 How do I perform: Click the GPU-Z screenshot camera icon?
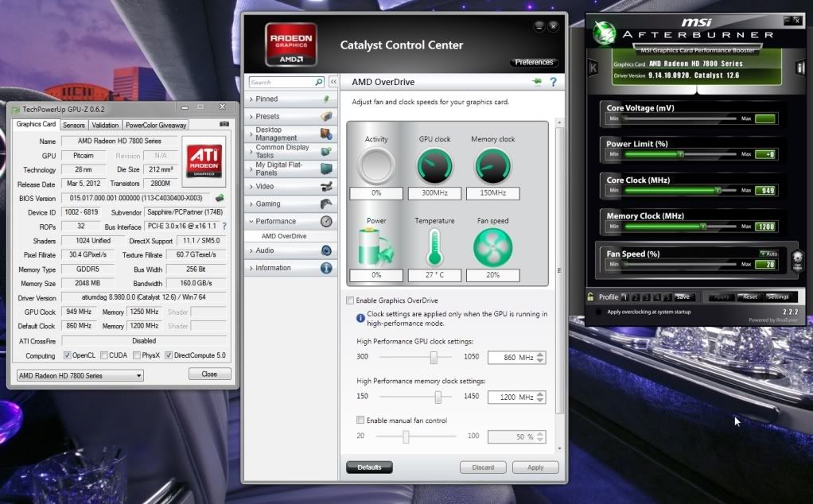[224, 124]
